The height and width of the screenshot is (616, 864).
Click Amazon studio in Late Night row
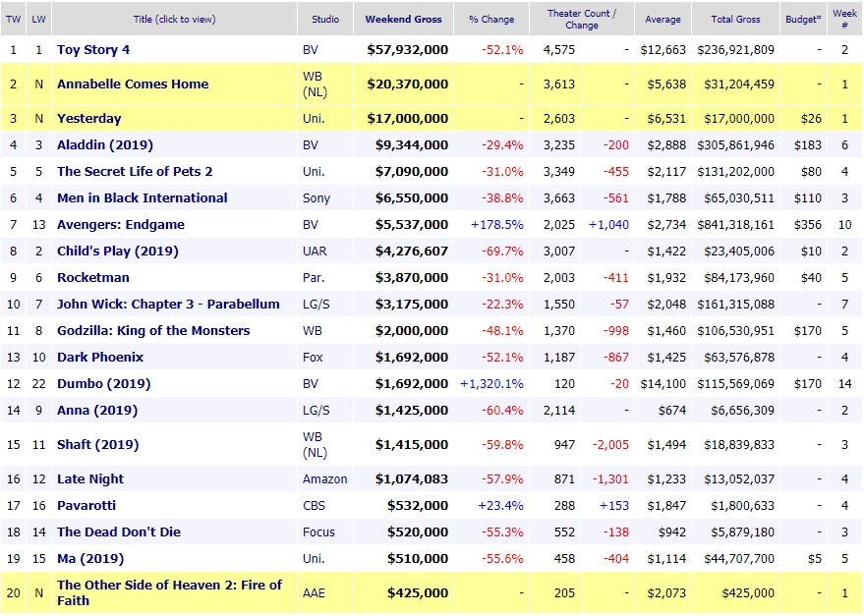[x=324, y=478]
